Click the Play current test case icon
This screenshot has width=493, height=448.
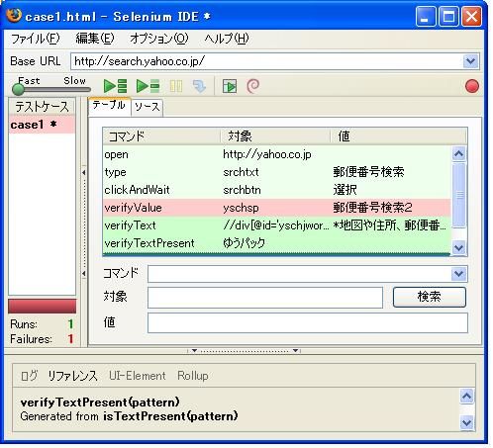coord(148,86)
